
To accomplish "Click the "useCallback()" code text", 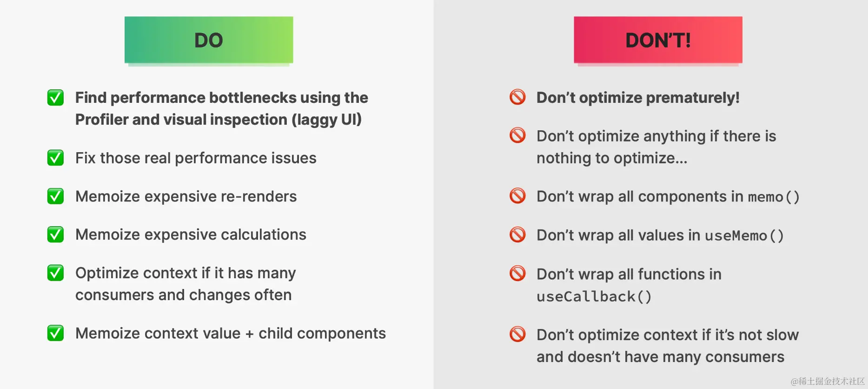I will coord(594,296).
